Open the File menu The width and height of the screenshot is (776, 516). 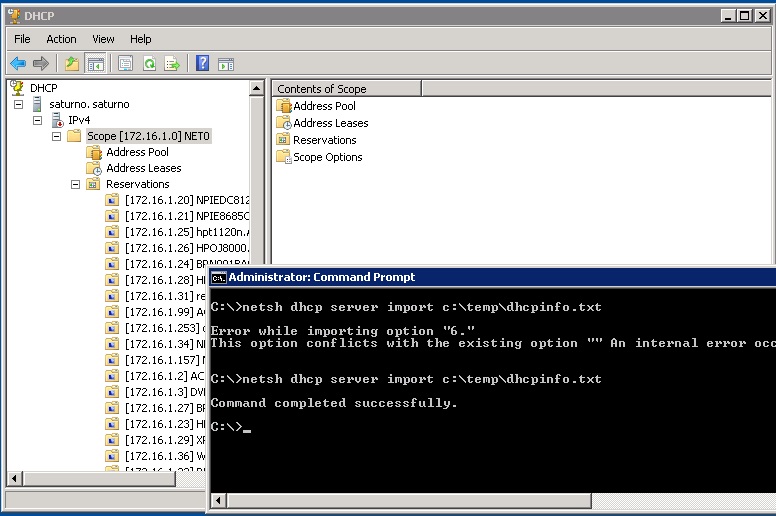point(22,39)
